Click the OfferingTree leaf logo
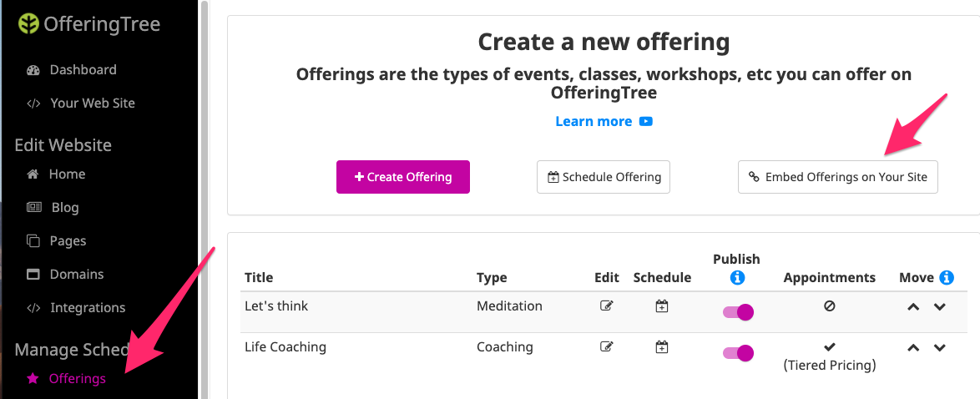 click(28, 24)
